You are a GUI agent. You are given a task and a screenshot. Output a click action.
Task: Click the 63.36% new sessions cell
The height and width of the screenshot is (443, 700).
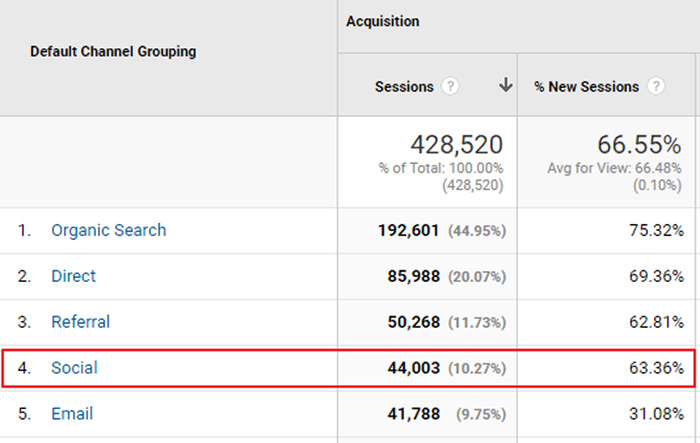tap(656, 368)
